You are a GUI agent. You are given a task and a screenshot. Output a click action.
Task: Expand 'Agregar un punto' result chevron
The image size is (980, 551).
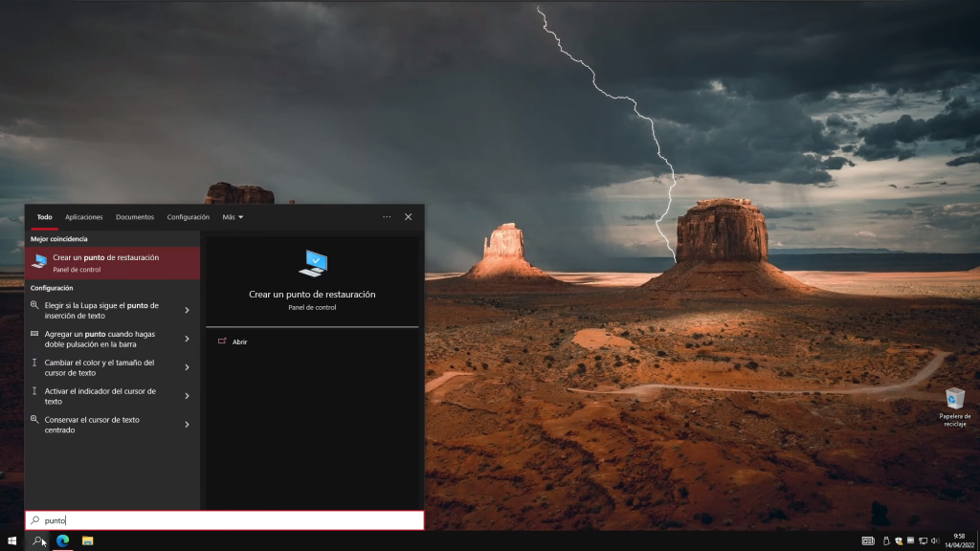[x=187, y=339]
